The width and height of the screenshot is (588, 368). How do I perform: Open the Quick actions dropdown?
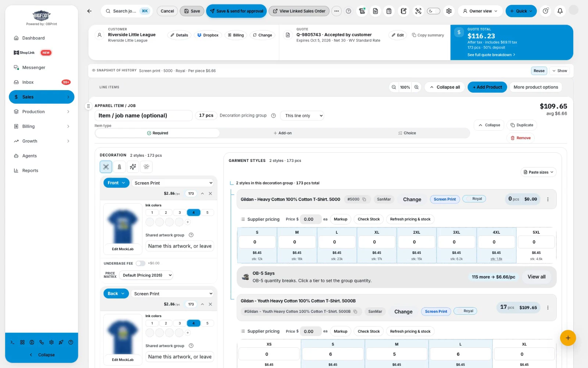[521, 11]
